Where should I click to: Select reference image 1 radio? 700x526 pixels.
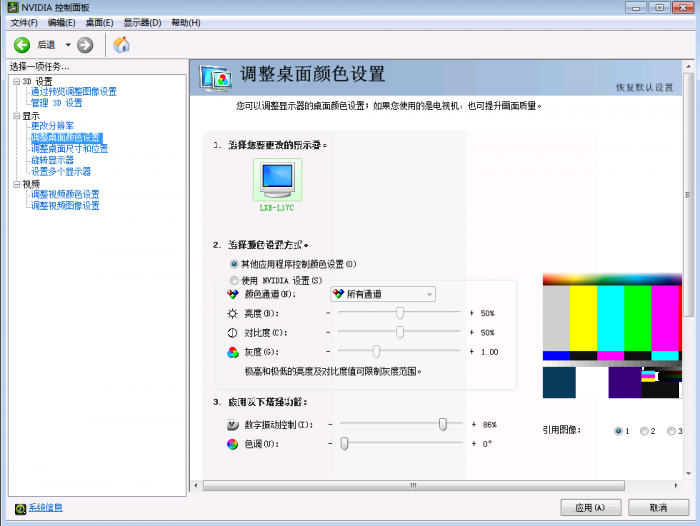[618, 431]
